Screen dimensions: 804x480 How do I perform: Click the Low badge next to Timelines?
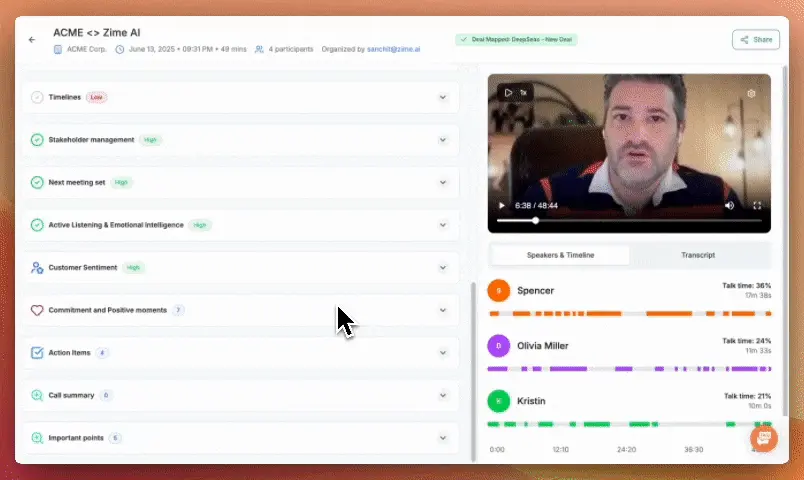(x=96, y=97)
